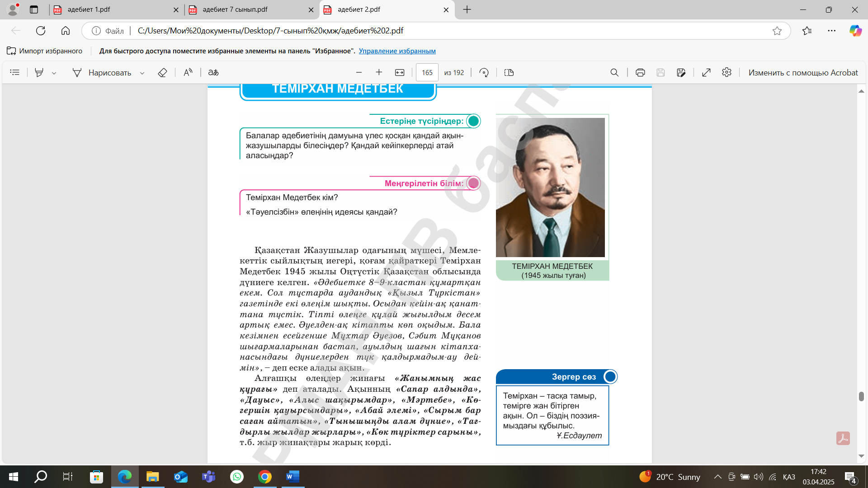The image size is (868, 488).
Task: Print the PDF document
Action: [640, 72]
